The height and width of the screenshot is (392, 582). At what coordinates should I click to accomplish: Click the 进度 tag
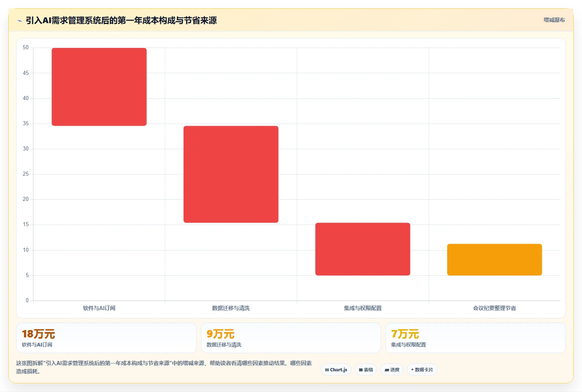392,370
